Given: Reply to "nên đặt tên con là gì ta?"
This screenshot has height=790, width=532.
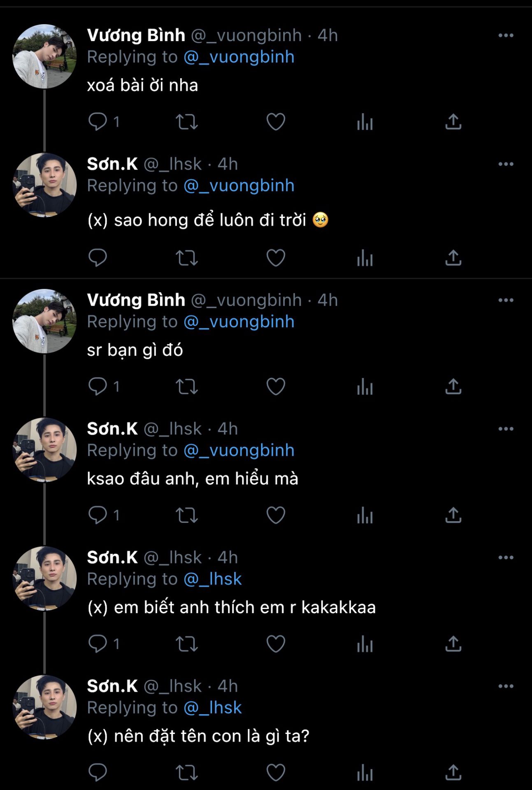Looking at the screenshot, I should pyautogui.click(x=98, y=773).
